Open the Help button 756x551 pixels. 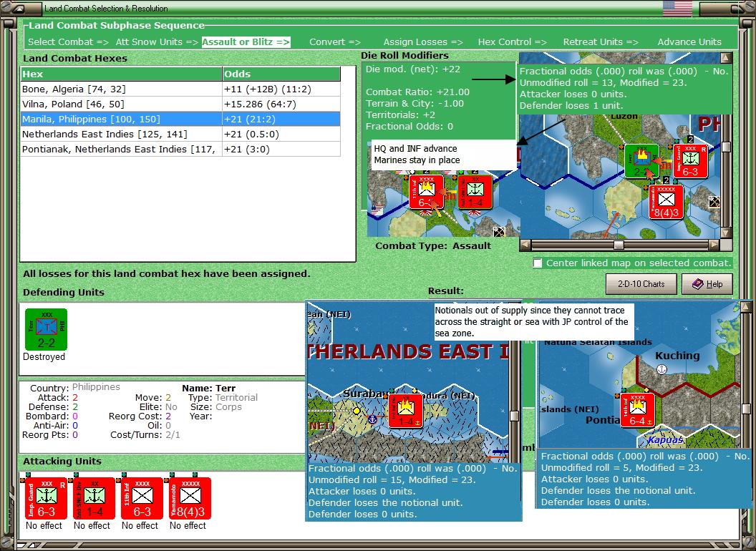click(x=707, y=284)
